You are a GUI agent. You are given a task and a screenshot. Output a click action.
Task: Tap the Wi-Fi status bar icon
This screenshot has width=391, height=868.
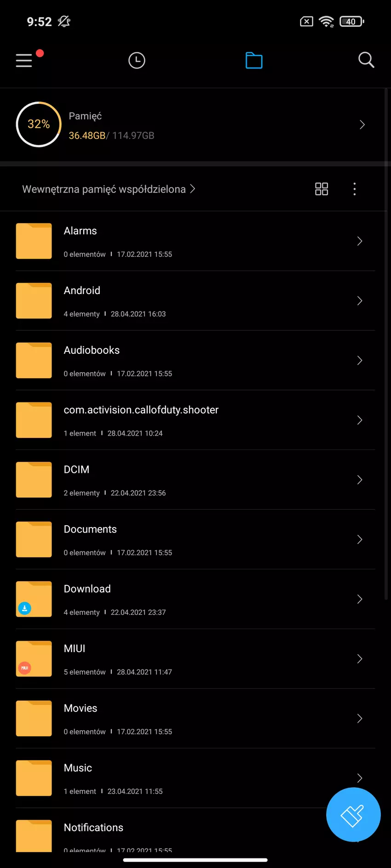tap(327, 22)
